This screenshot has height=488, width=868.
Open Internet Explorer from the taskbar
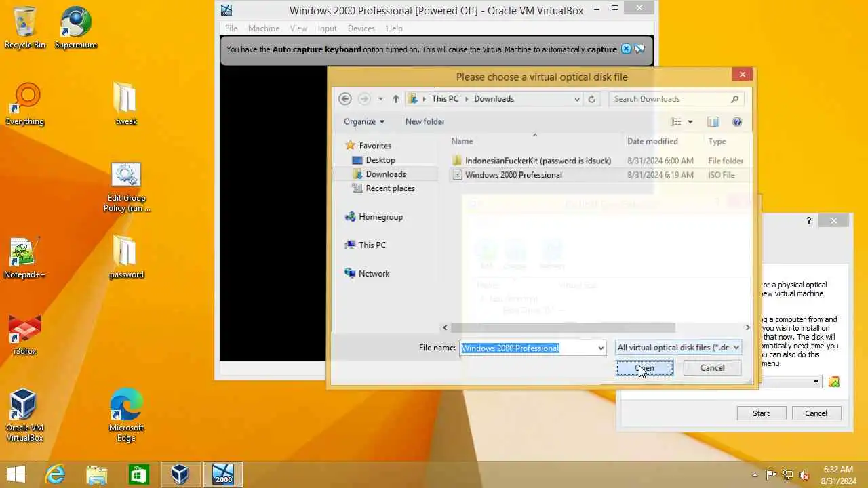[55, 474]
